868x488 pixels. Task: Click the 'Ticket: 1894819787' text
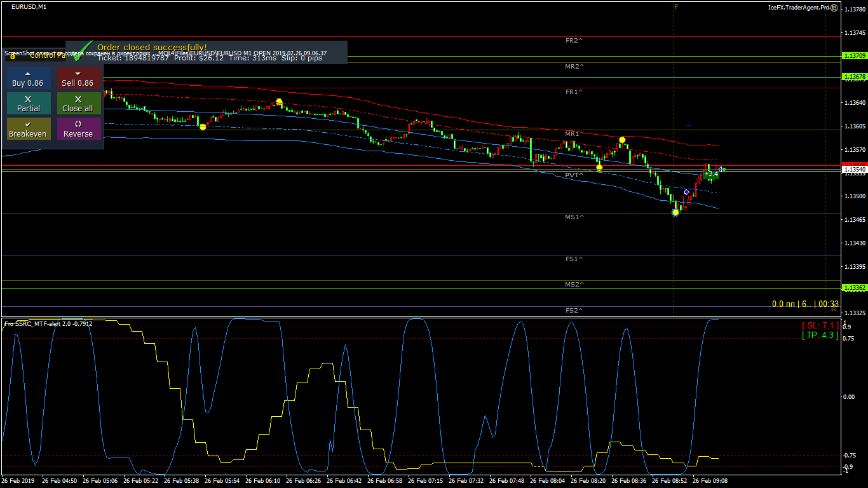[x=133, y=58]
